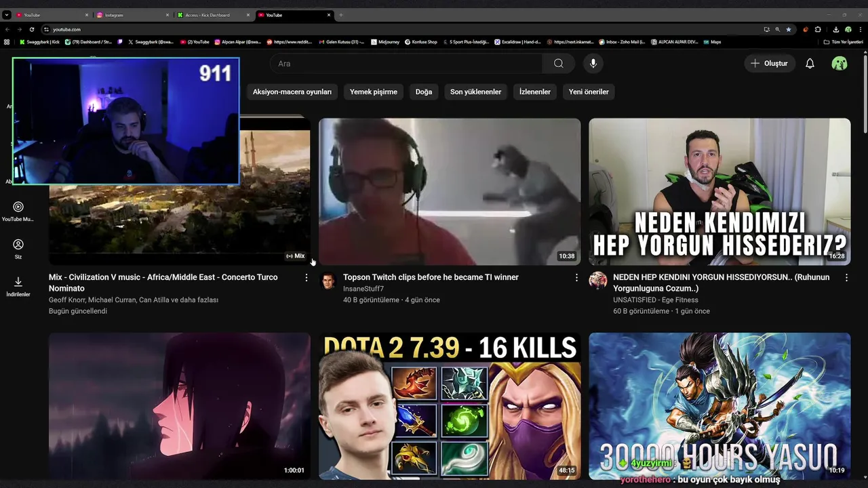Close the Instagram tab
868x488 pixels.
(167, 15)
